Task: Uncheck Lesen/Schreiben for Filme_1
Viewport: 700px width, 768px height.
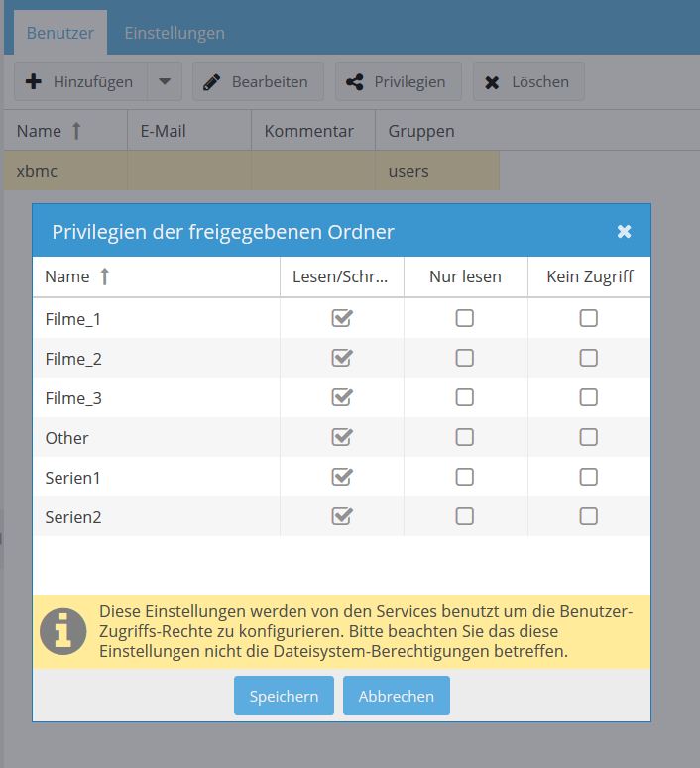Action: [x=342, y=318]
